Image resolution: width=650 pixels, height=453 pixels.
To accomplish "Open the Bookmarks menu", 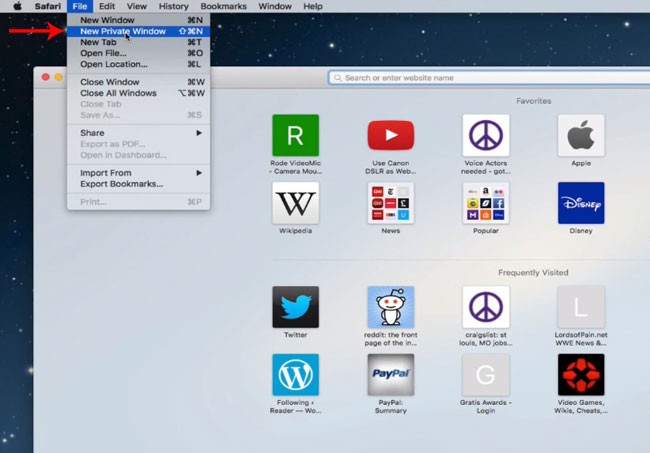I will coord(222,6).
